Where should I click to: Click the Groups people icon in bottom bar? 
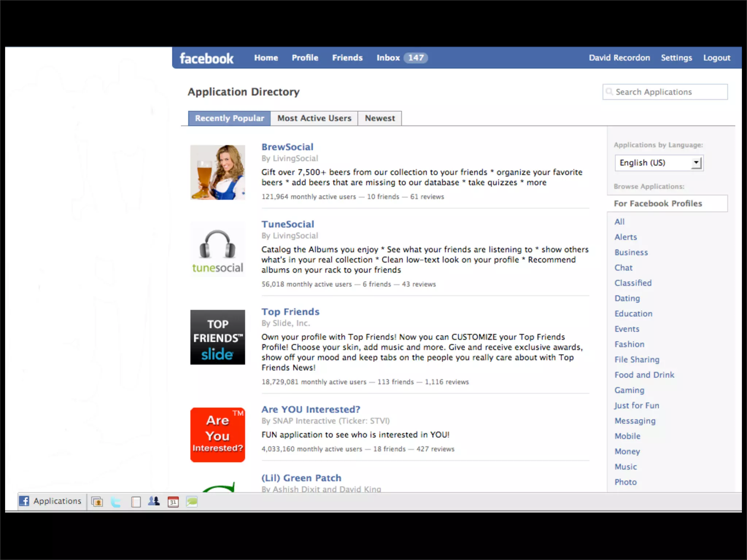tap(154, 501)
